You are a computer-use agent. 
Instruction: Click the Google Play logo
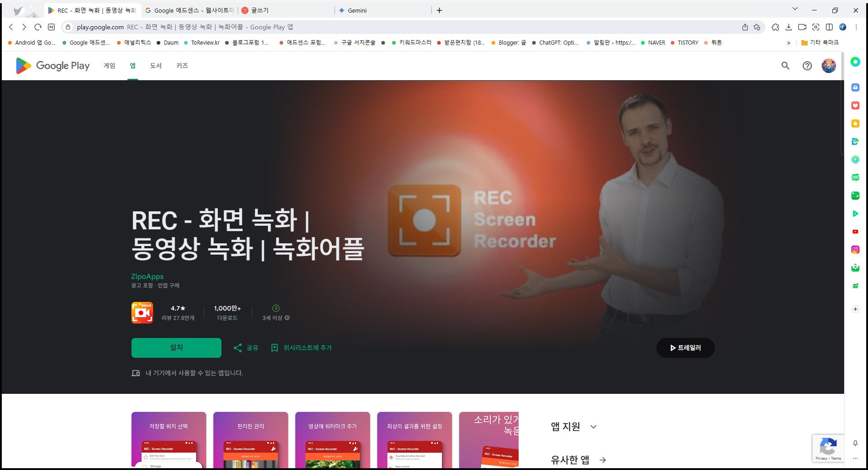click(52, 66)
